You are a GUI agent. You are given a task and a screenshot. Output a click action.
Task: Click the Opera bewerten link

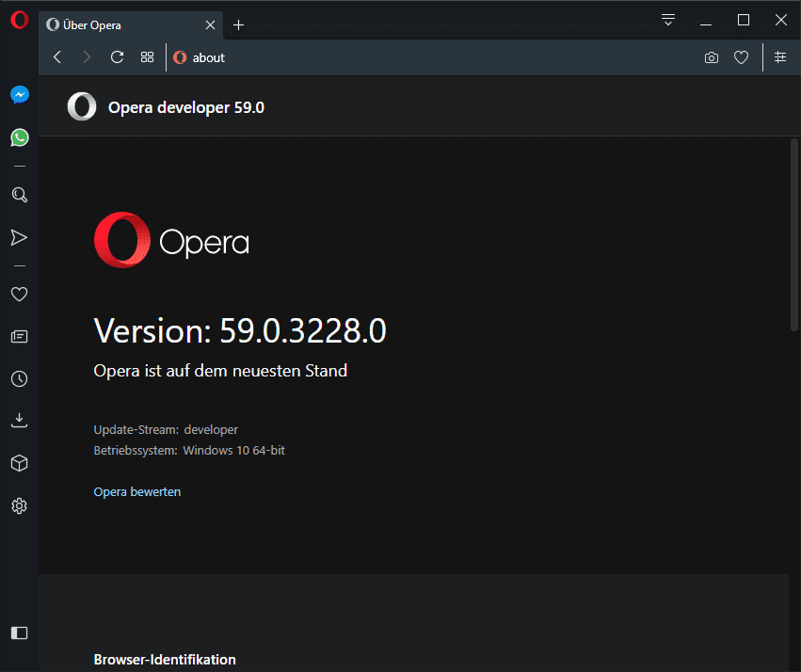pos(136,491)
